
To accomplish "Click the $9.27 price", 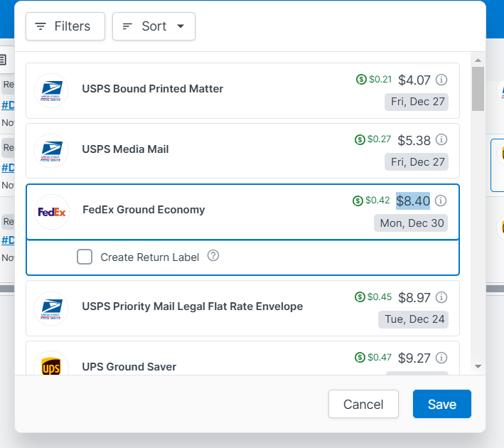I will pos(414,358).
